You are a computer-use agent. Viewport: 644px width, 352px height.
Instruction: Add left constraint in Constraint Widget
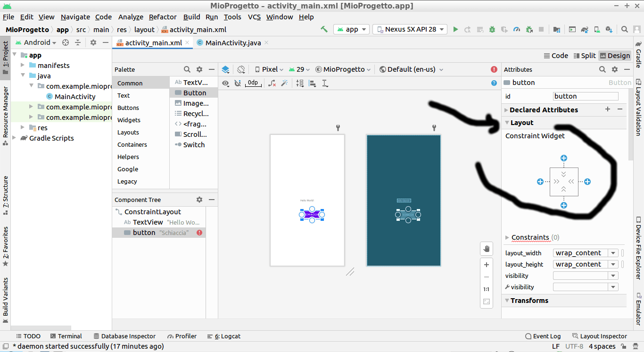540,182
